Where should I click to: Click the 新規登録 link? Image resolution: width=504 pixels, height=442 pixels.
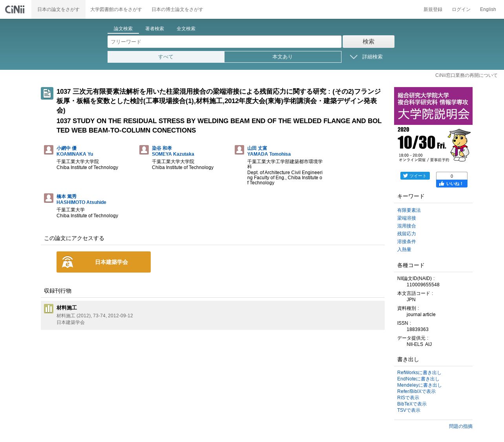pos(433,9)
